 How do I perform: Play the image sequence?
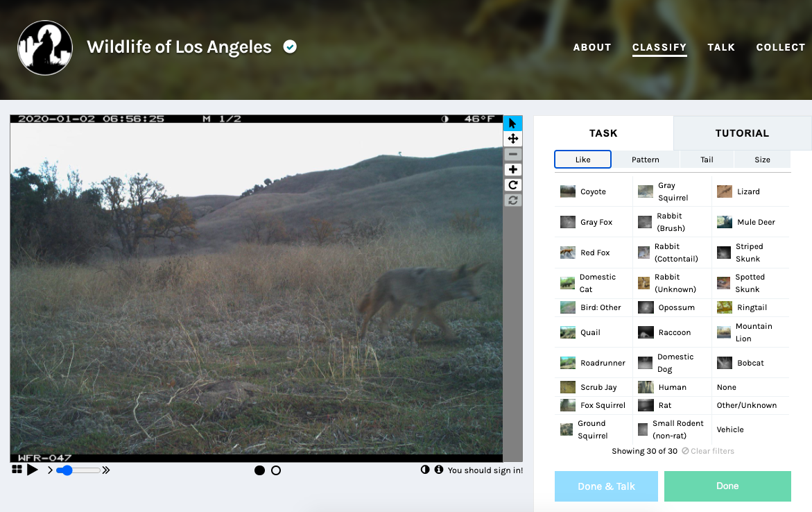point(32,470)
